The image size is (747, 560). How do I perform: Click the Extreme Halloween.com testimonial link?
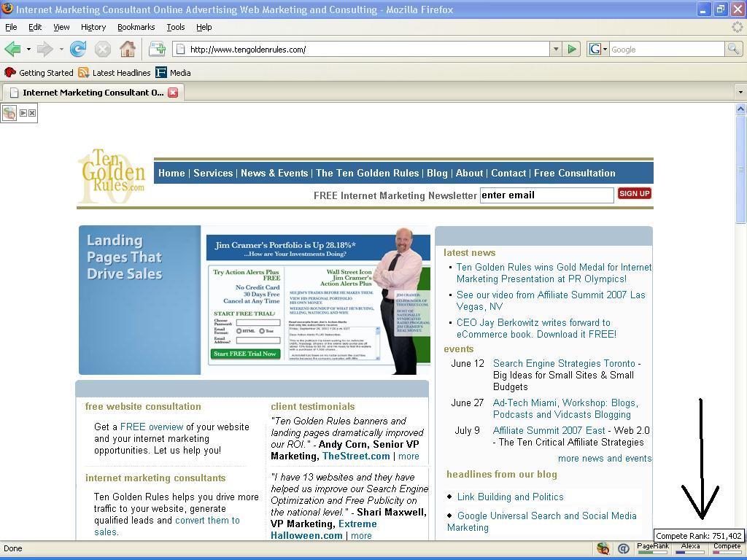323,529
